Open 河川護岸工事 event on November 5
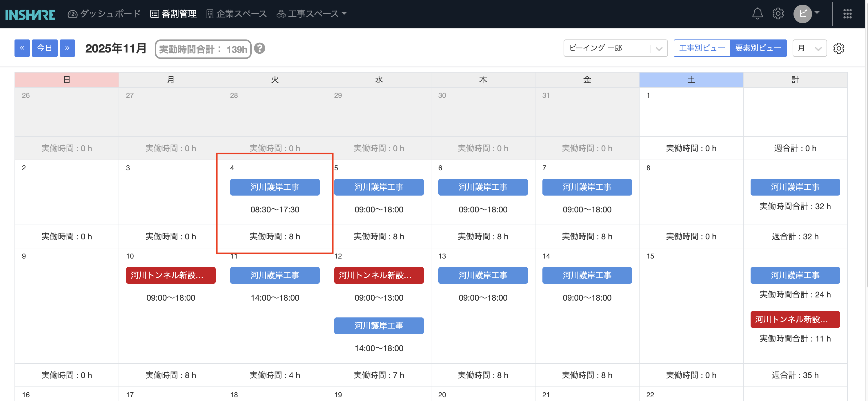 [x=379, y=187]
